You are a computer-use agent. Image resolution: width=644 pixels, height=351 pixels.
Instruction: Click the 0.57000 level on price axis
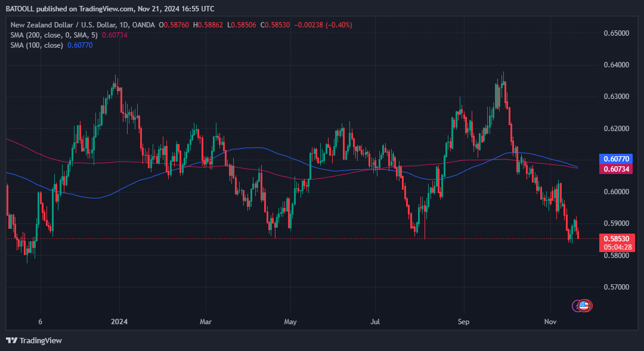point(616,287)
